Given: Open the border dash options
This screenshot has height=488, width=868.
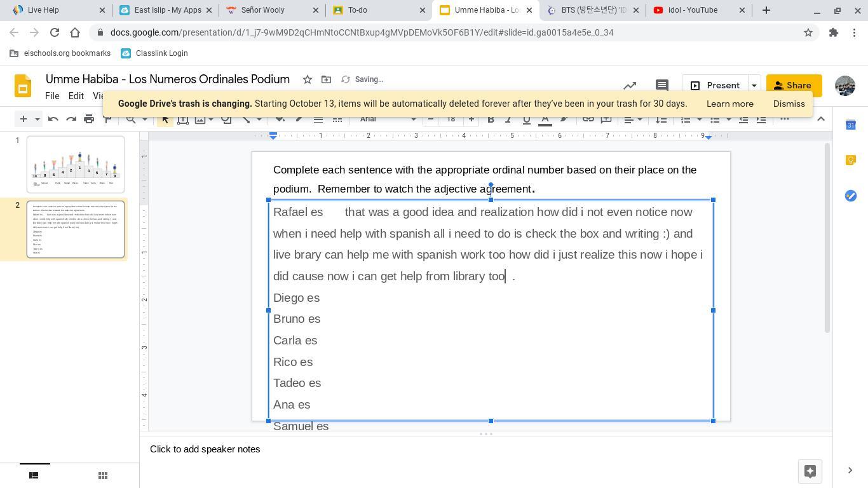Looking at the screenshot, I should (x=337, y=119).
